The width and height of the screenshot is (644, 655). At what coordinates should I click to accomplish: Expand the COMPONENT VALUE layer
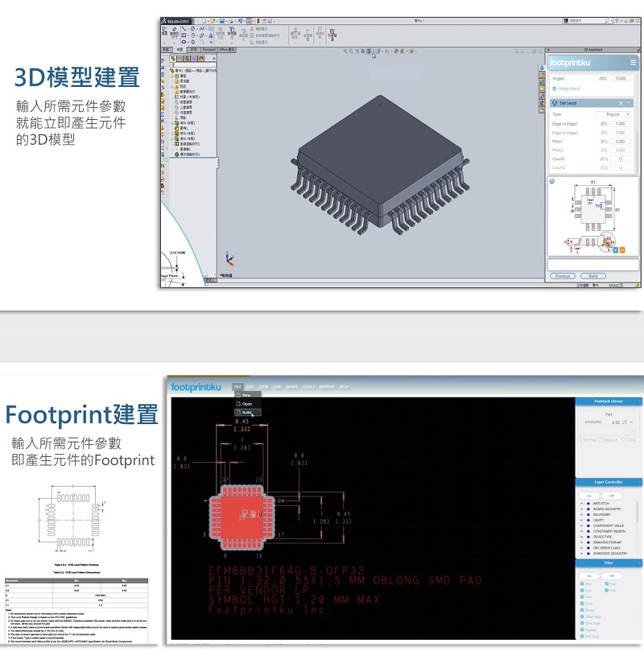pos(582,526)
